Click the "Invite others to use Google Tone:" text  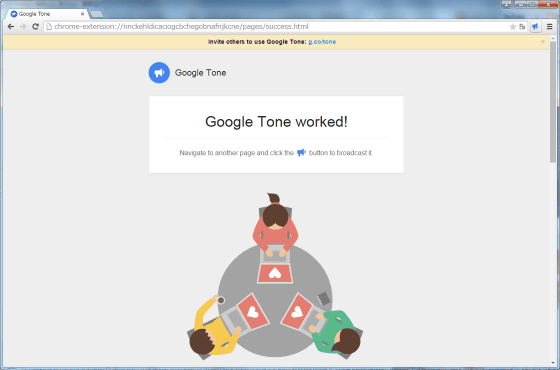[x=257, y=42]
